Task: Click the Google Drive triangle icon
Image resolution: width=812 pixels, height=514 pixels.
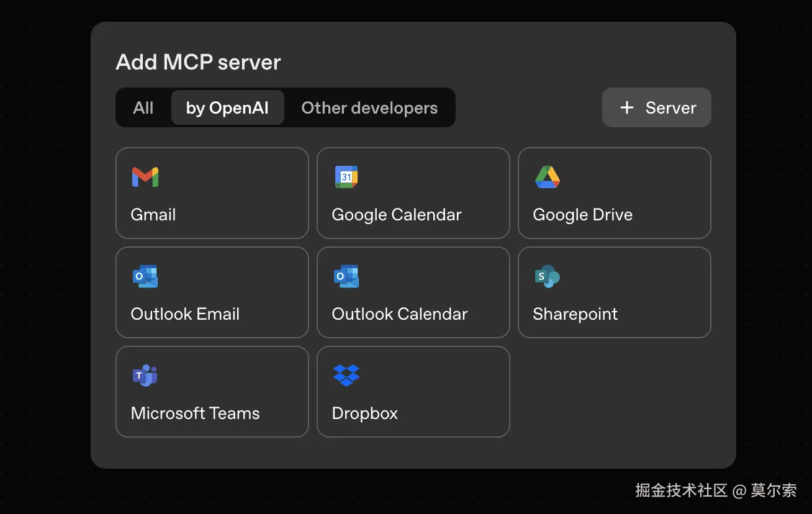Action: click(548, 177)
